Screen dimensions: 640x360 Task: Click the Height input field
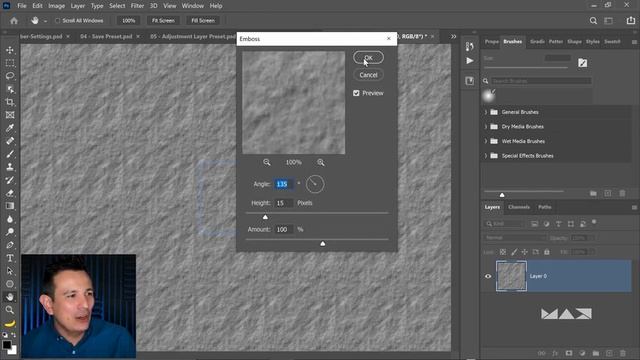284,203
